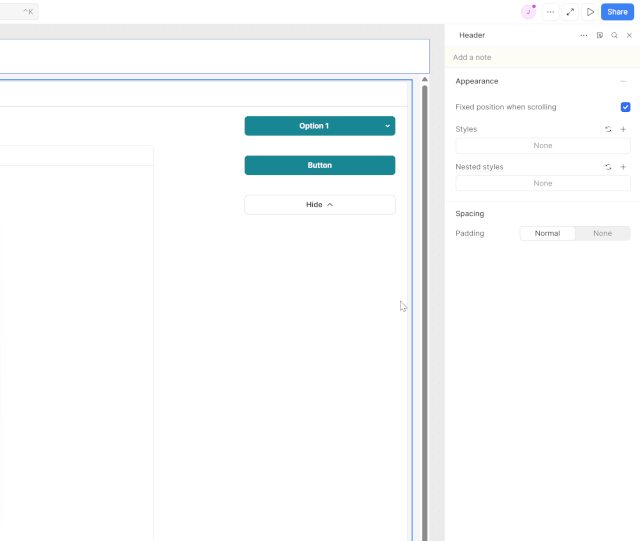
Task: Click the canvas scrollbar up arrow
Action: [424, 79]
